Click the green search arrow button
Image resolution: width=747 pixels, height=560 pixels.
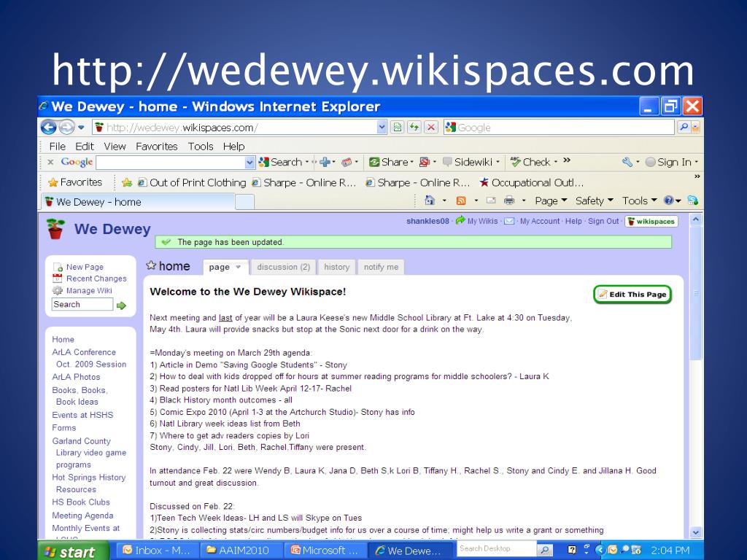pos(121,306)
